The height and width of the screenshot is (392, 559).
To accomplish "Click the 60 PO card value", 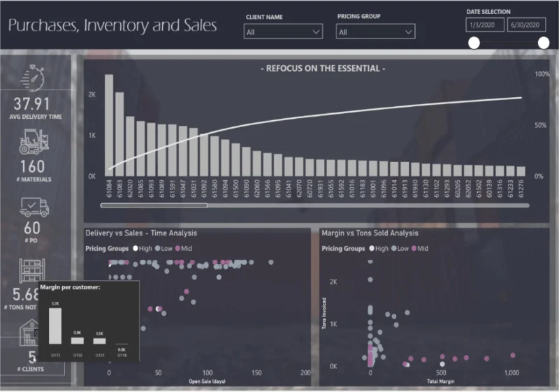I will click(32, 228).
